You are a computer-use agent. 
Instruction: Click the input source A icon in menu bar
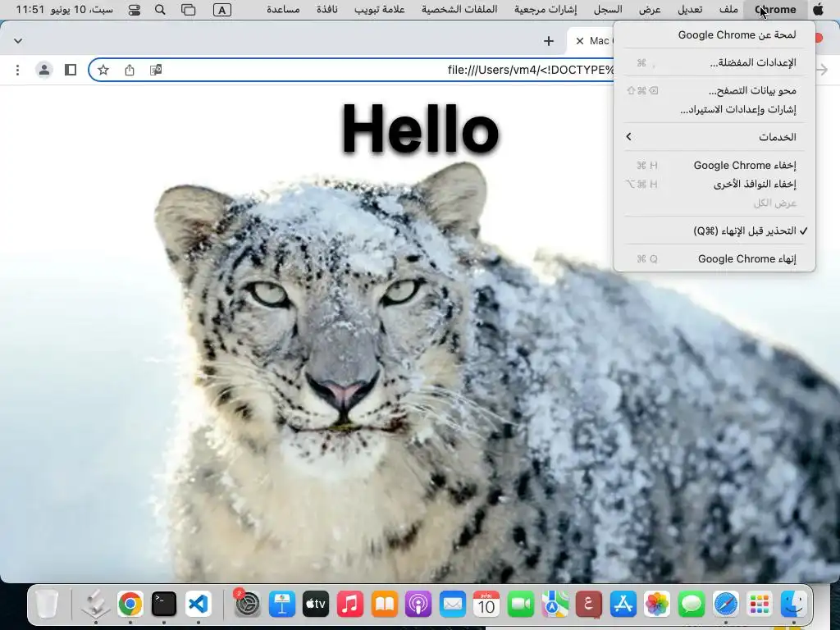pos(221,10)
